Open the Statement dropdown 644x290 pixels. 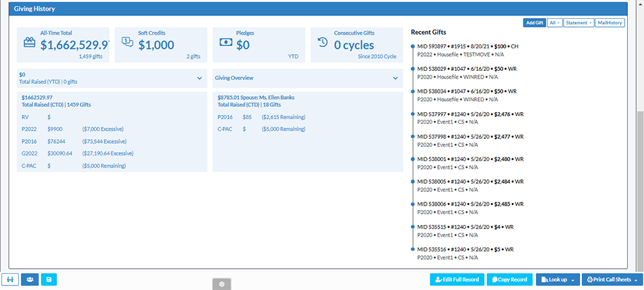[x=579, y=23]
